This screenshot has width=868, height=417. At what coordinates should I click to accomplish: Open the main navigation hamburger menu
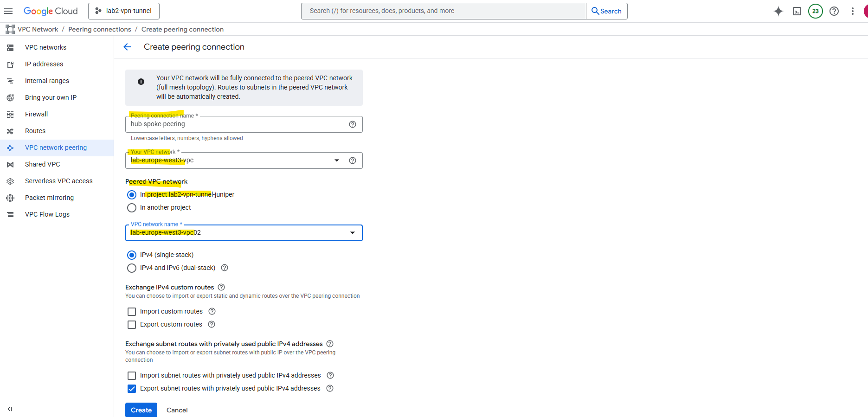coord(8,11)
